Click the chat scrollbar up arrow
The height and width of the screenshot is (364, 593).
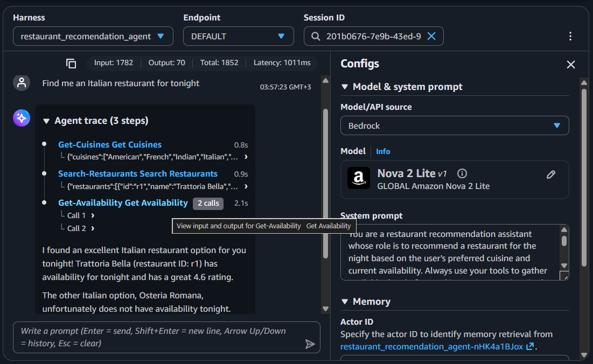[x=325, y=81]
